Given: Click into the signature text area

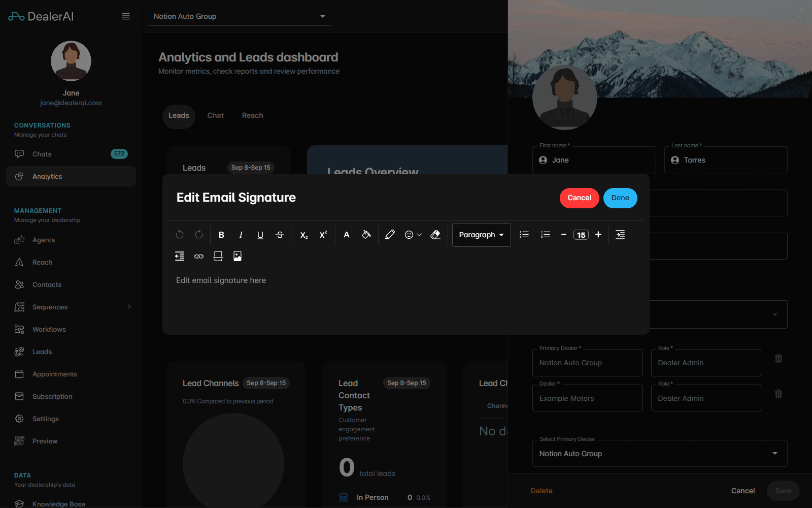Looking at the screenshot, I should pyautogui.click(x=405, y=300).
